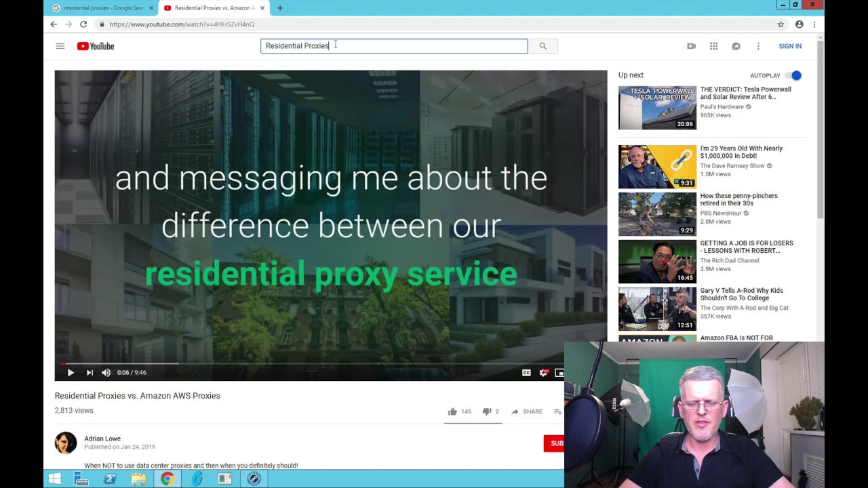The height and width of the screenshot is (488, 868).
Task: Open the blue G-swirl app on the taskbar
Action: (x=197, y=479)
